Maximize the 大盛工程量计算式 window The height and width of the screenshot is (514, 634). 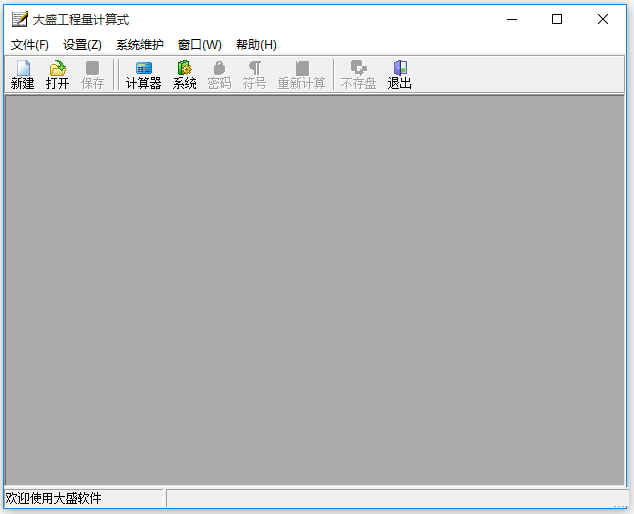click(557, 19)
